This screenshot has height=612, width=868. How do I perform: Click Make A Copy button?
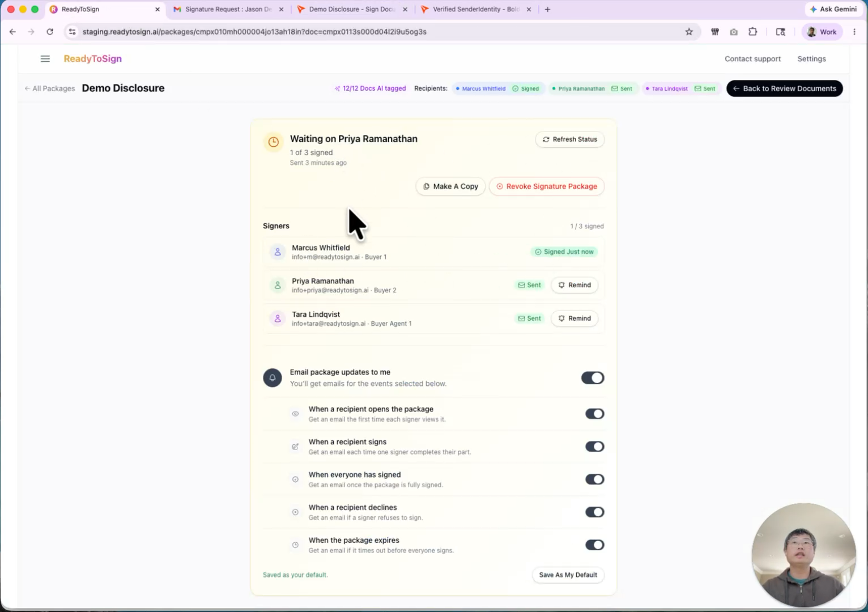click(x=451, y=186)
